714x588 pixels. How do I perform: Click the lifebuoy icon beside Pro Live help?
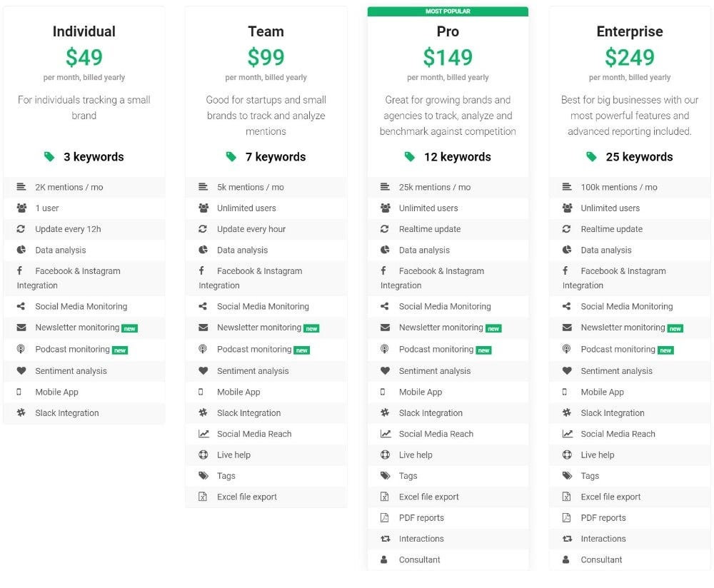pos(385,455)
